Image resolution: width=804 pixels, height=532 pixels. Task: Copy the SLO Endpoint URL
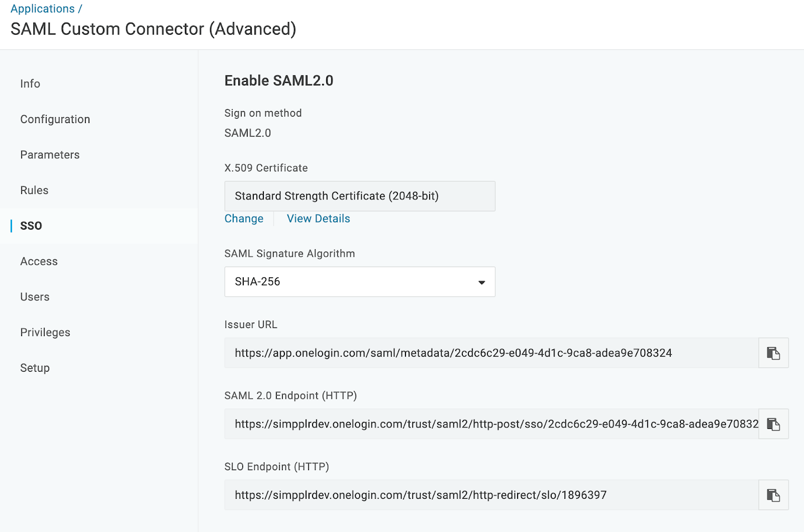coord(773,495)
